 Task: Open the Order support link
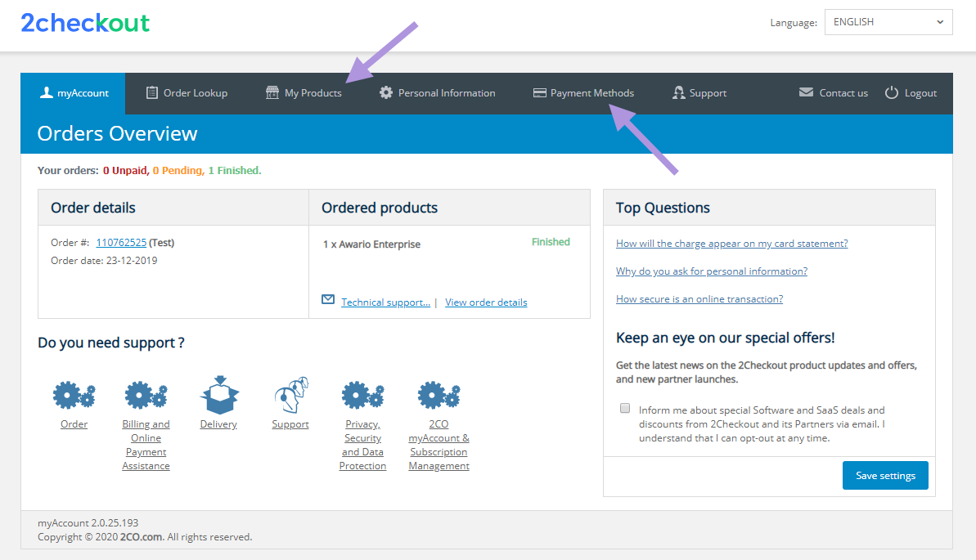(x=74, y=424)
